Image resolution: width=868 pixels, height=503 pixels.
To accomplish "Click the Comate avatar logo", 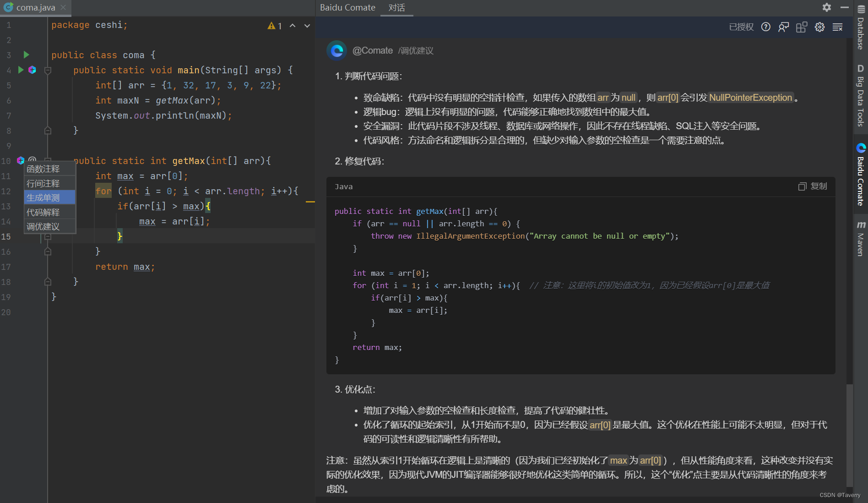I will point(337,50).
